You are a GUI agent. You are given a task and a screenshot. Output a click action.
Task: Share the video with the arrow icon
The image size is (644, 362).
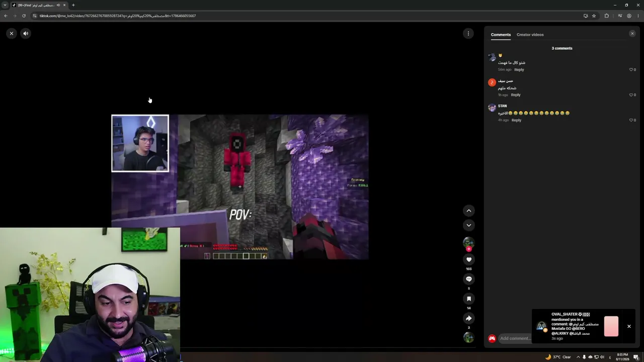pyautogui.click(x=468, y=318)
